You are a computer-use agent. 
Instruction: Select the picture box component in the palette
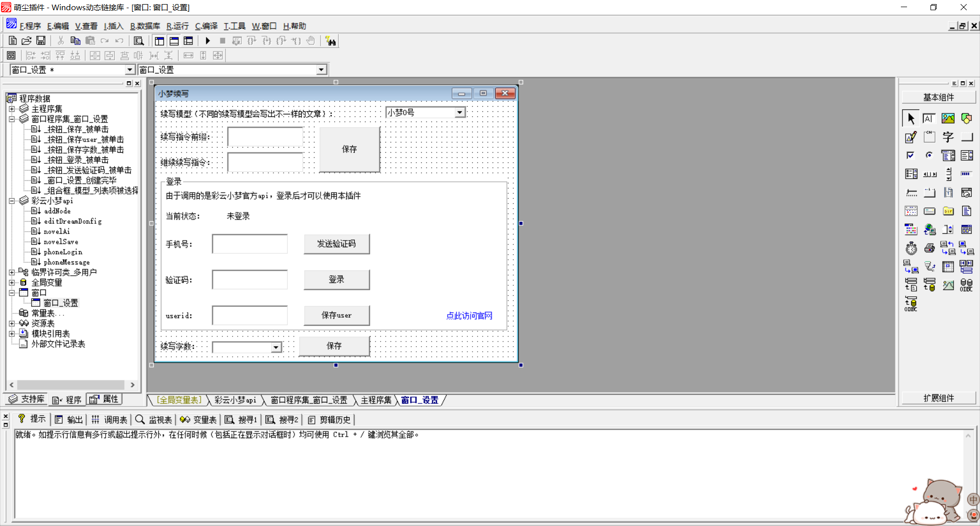click(x=948, y=118)
